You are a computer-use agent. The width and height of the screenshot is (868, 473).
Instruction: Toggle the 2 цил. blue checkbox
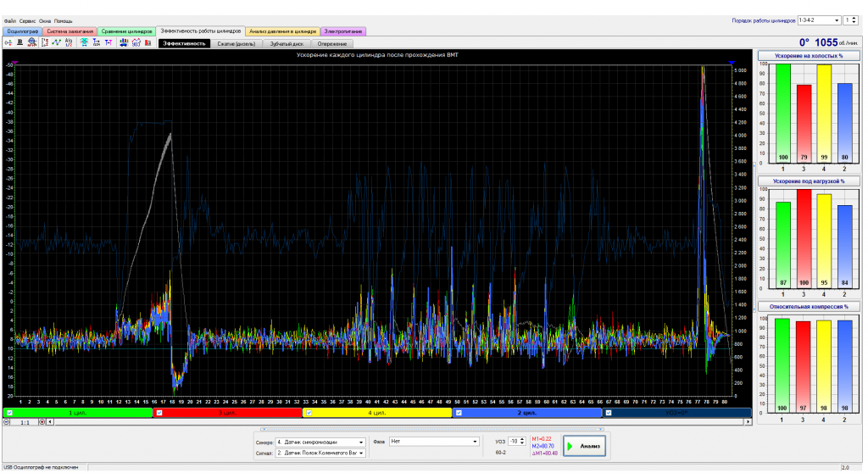pos(459,413)
